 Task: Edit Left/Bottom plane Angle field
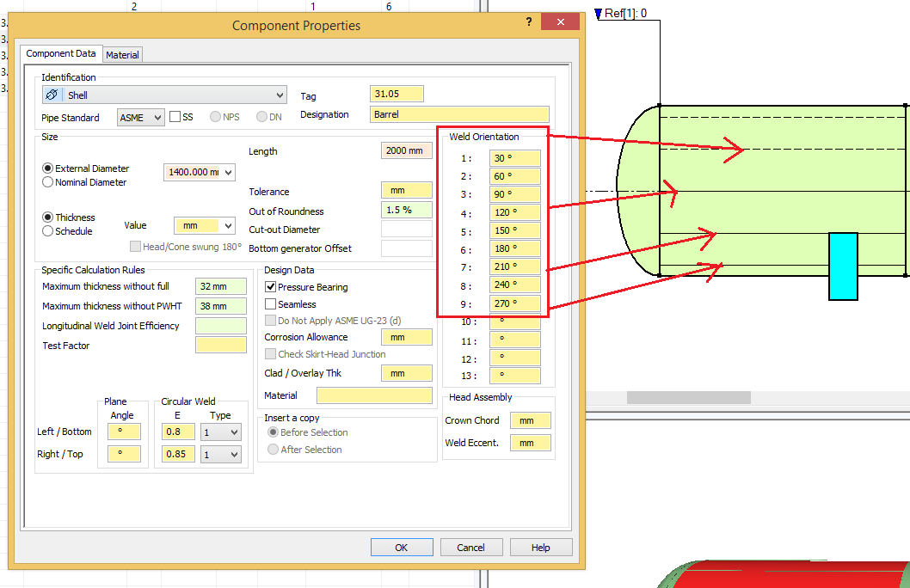[x=124, y=432]
